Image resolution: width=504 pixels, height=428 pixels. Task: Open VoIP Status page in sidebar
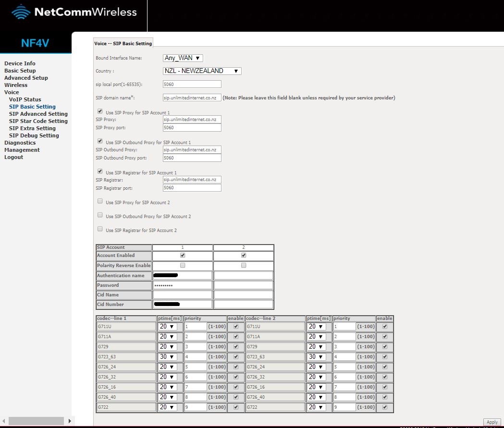click(25, 99)
